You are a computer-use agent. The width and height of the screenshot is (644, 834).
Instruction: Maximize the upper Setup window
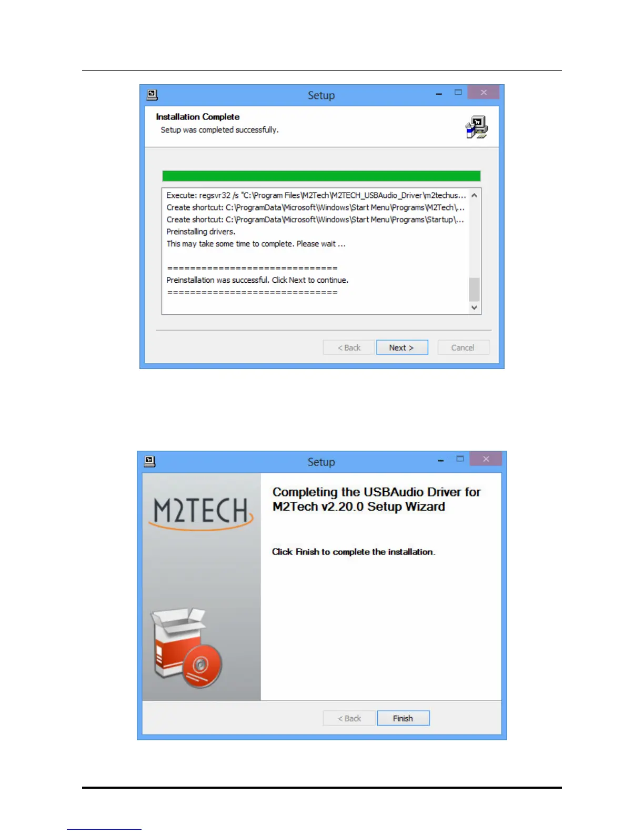point(458,92)
